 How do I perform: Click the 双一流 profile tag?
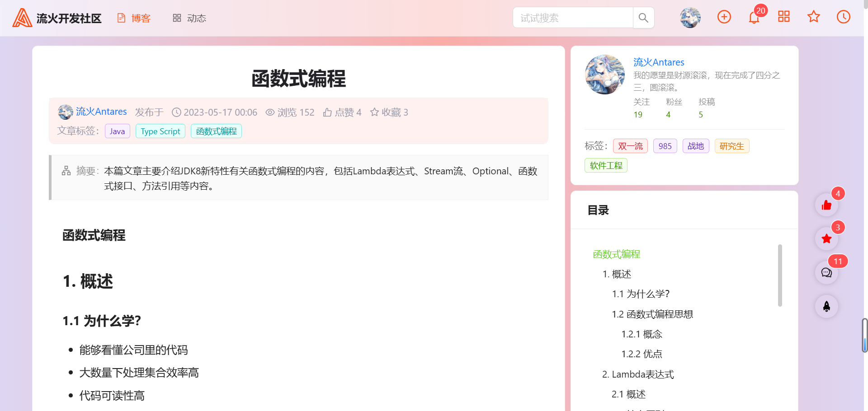[630, 146]
